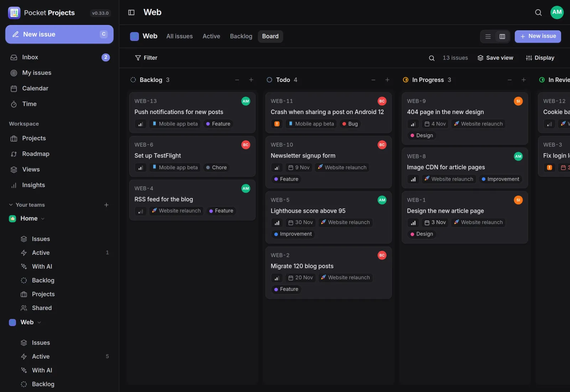Set priority on WEB-8 card
The image size is (570, 392).
coord(413,179)
